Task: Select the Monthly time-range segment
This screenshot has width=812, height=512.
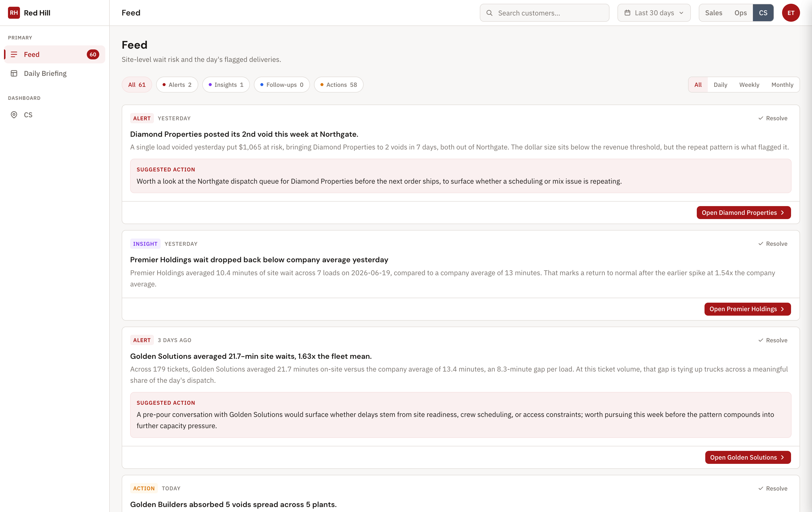Action: pyautogui.click(x=782, y=85)
